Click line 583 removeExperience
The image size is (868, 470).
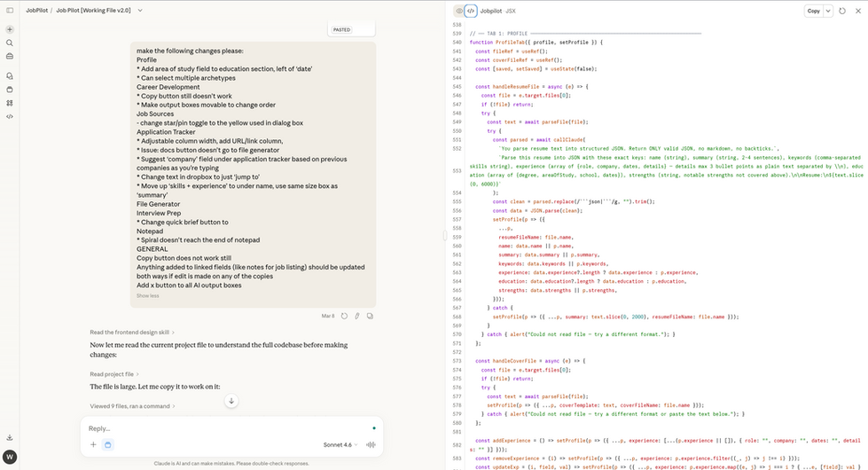[x=637, y=458]
